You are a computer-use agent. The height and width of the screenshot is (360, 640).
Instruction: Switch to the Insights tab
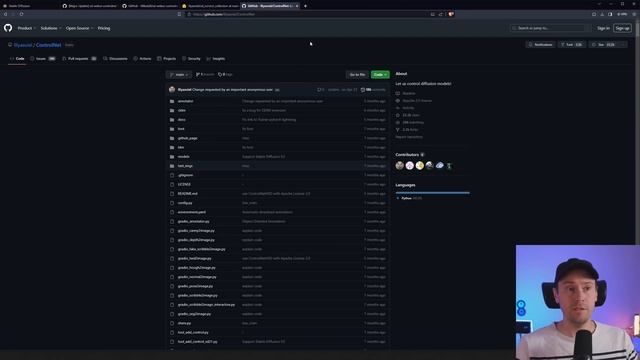pos(216,59)
